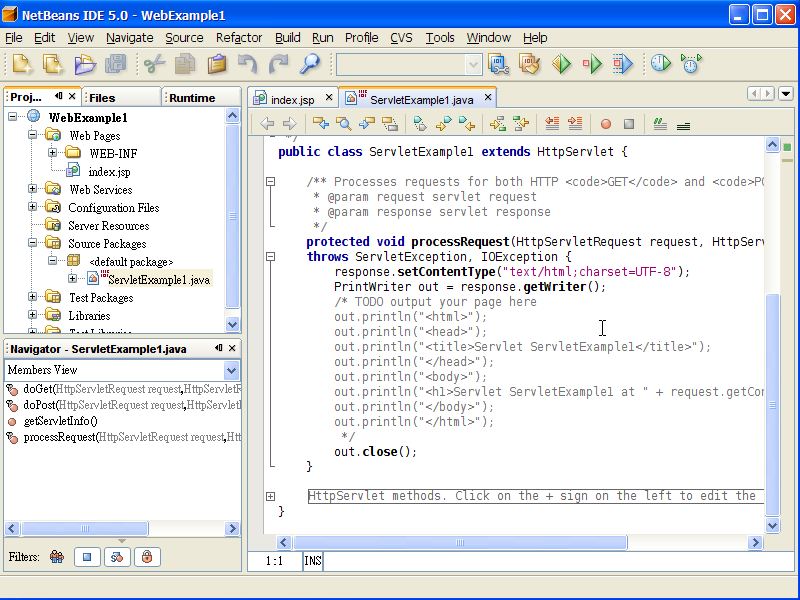Toggle the show inherited members filter
Viewport: 800px width, 600px height.
click(57, 557)
